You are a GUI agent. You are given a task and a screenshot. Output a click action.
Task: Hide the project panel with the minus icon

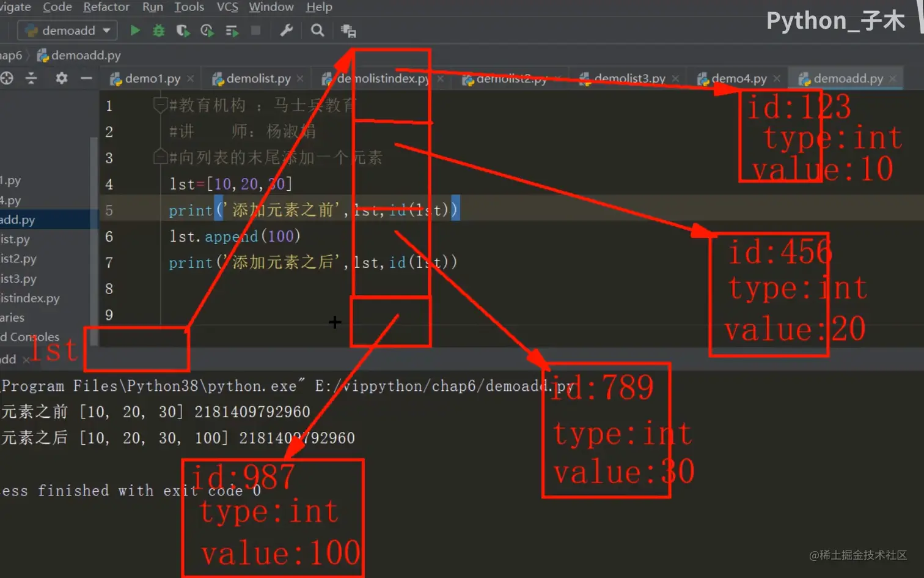[x=86, y=78]
